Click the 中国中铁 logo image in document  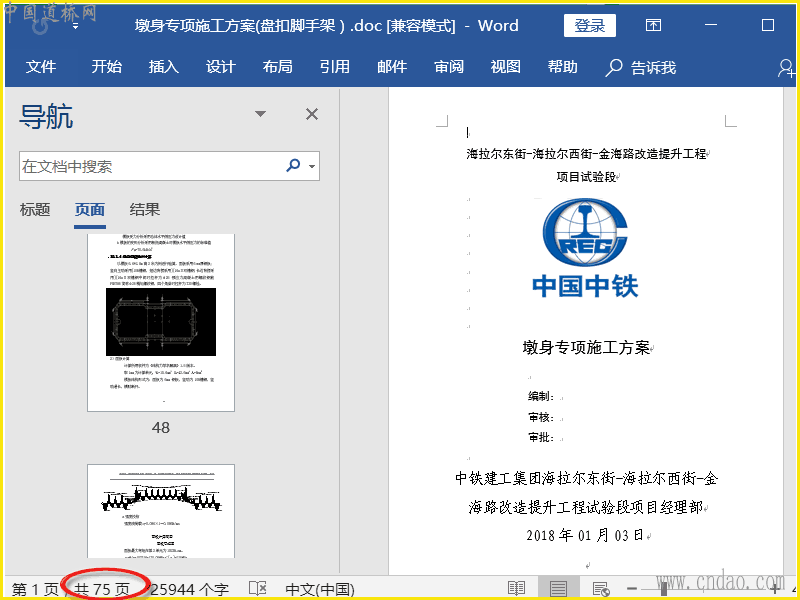click(585, 248)
